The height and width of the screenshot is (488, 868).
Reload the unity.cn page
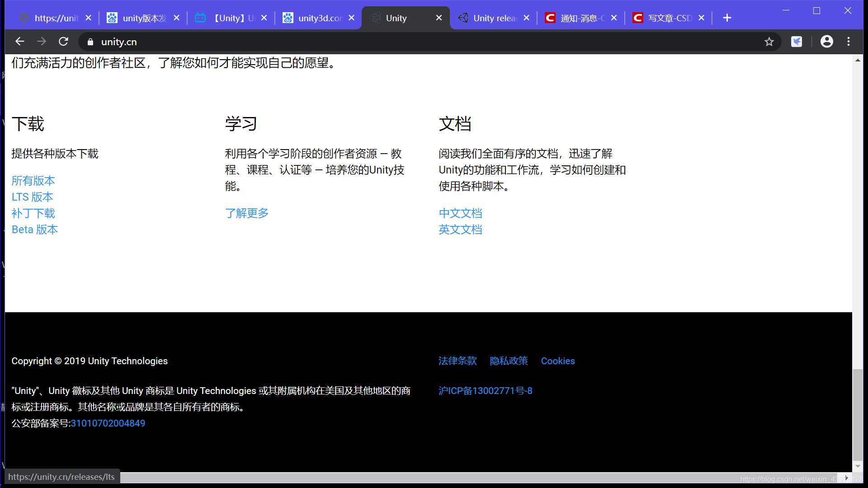click(x=63, y=42)
